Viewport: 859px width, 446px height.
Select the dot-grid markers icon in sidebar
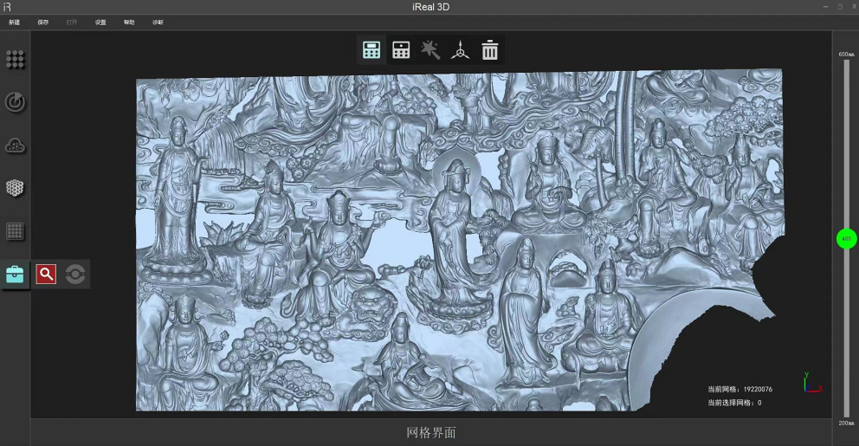point(15,59)
